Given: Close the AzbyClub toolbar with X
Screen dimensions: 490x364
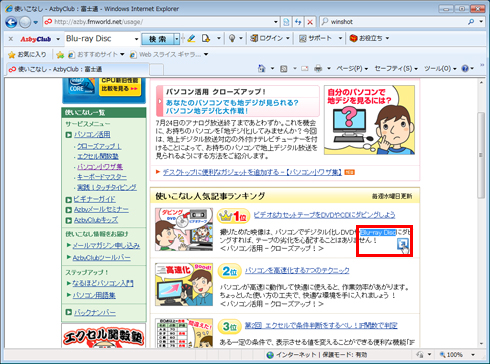Looking at the screenshot, I should tap(11, 39).
